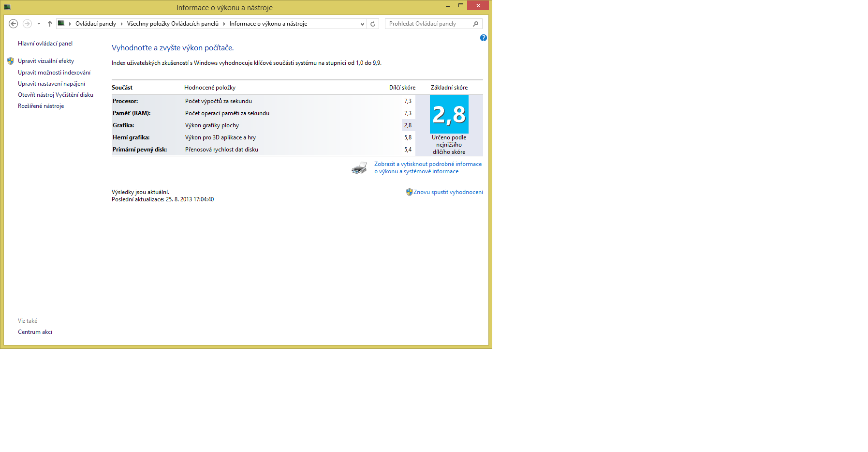The height and width of the screenshot is (452, 868).
Task: Open Centrum akcí link
Action: 35,332
